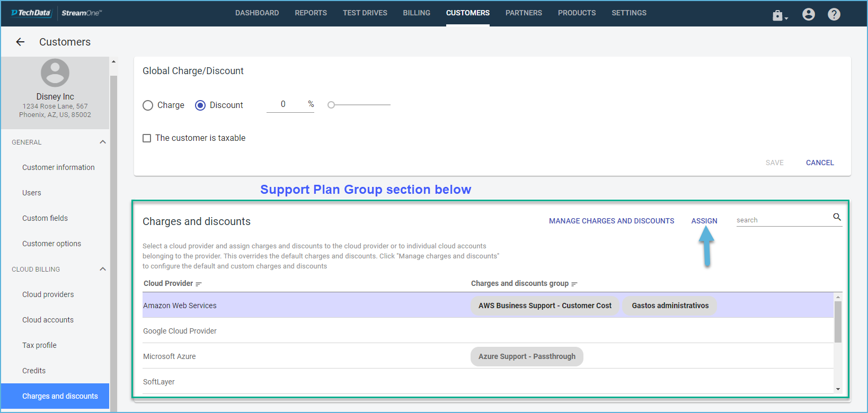Open the marketplace bag icon menu

(x=780, y=15)
